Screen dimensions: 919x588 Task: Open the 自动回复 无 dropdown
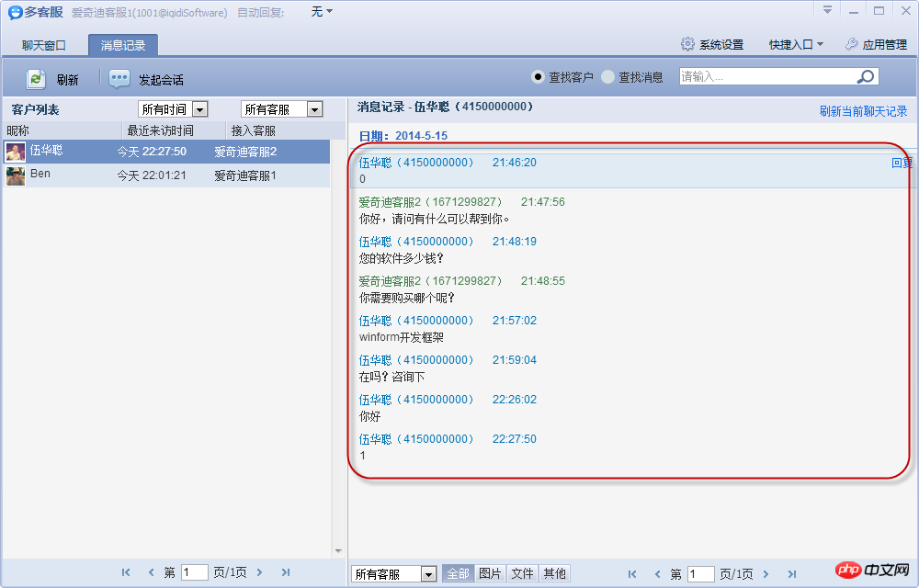coord(322,12)
